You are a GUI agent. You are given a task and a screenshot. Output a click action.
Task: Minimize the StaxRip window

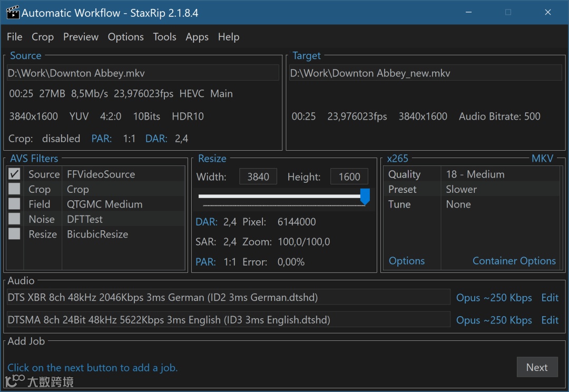pyautogui.click(x=468, y=12)
